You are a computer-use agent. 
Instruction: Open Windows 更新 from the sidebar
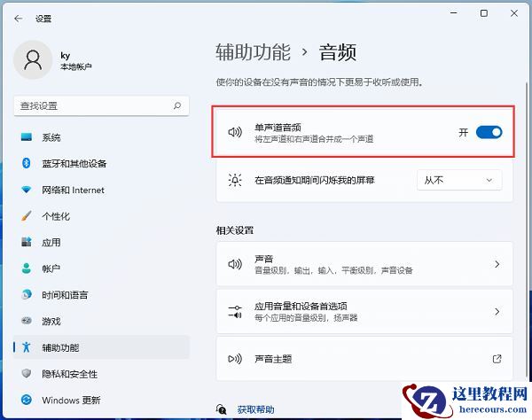101,400
